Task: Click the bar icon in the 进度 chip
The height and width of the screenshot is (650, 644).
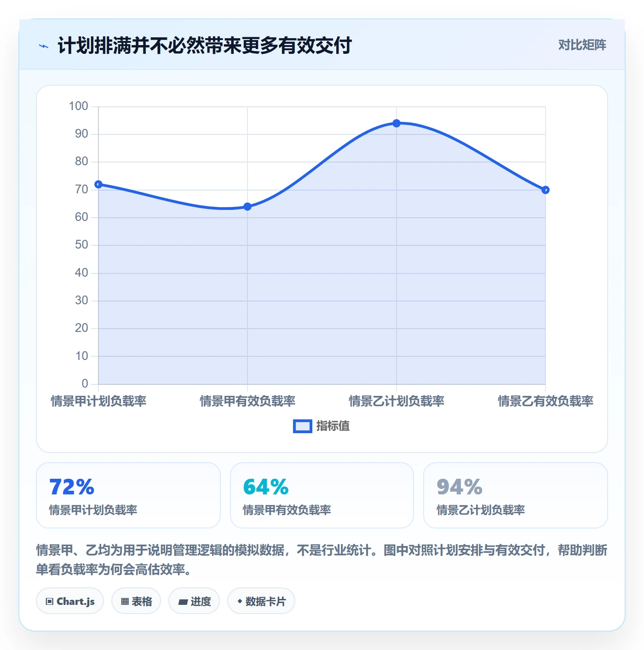Action: click(183, 602)
